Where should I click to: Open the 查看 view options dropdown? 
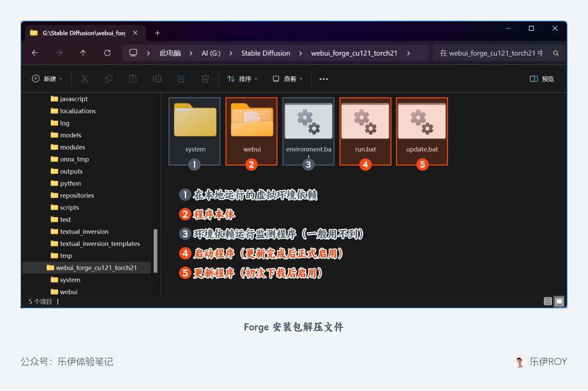coord(287,79)
